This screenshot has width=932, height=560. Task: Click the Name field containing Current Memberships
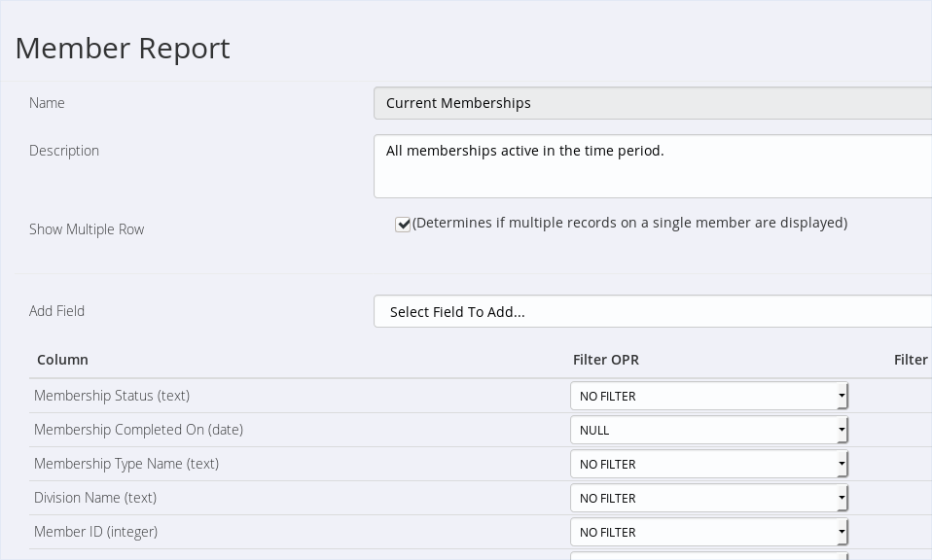pos(653,103)
